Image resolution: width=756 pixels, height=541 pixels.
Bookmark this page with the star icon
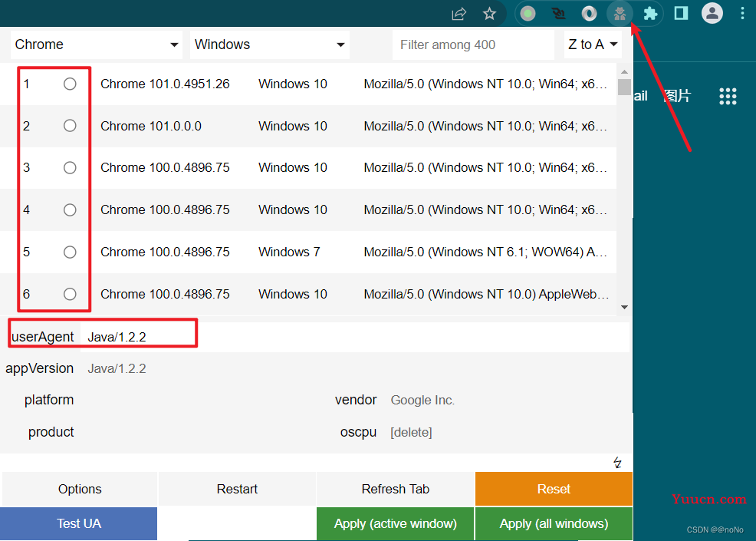(x=489, y=14)
